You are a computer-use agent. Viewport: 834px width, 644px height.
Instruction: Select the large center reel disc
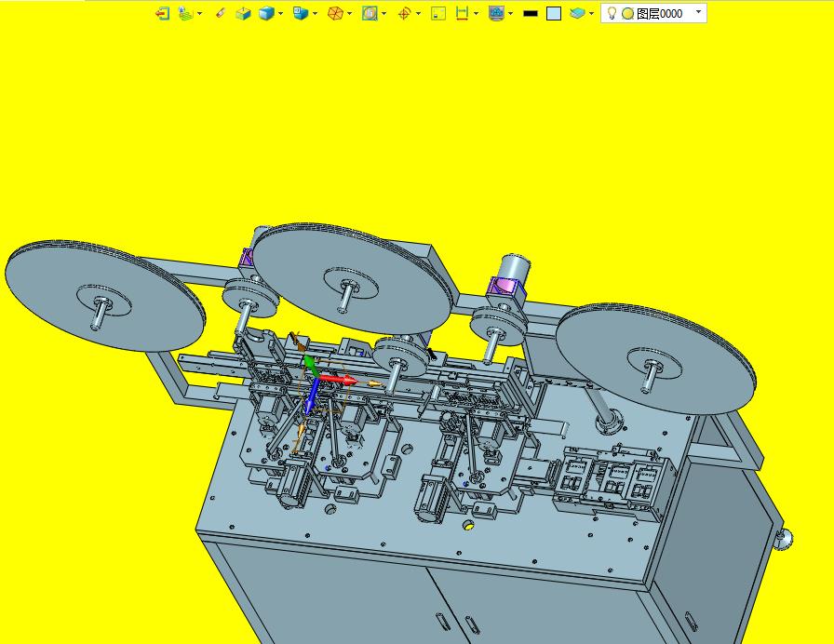tap(354, 277)
